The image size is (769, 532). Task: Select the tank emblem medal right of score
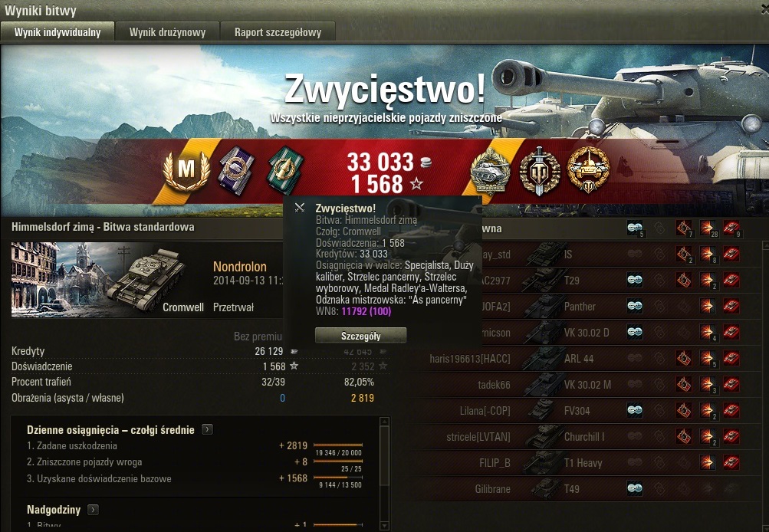[490, 172]
